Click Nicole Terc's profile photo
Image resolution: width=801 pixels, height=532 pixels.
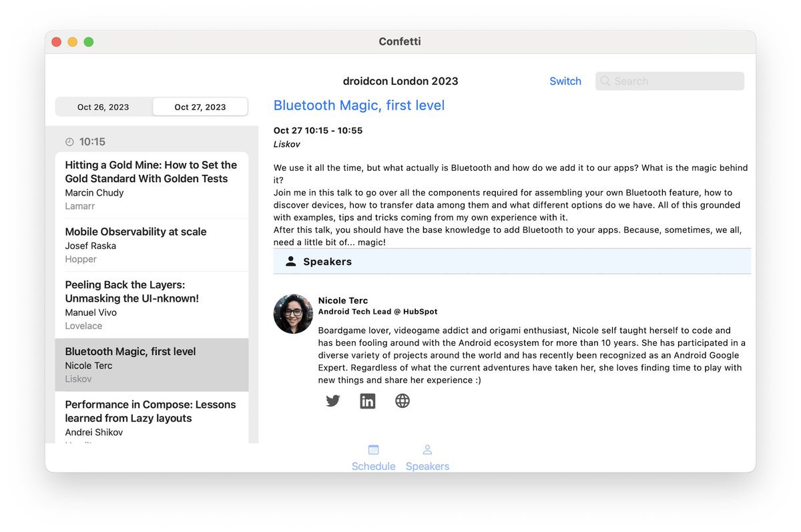click(293, 314)
